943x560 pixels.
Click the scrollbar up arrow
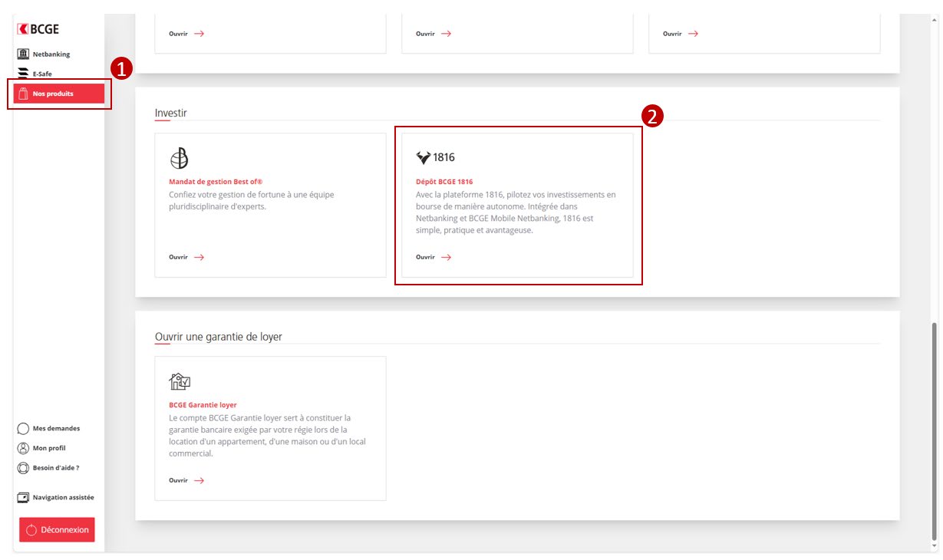tap(934, 19)
